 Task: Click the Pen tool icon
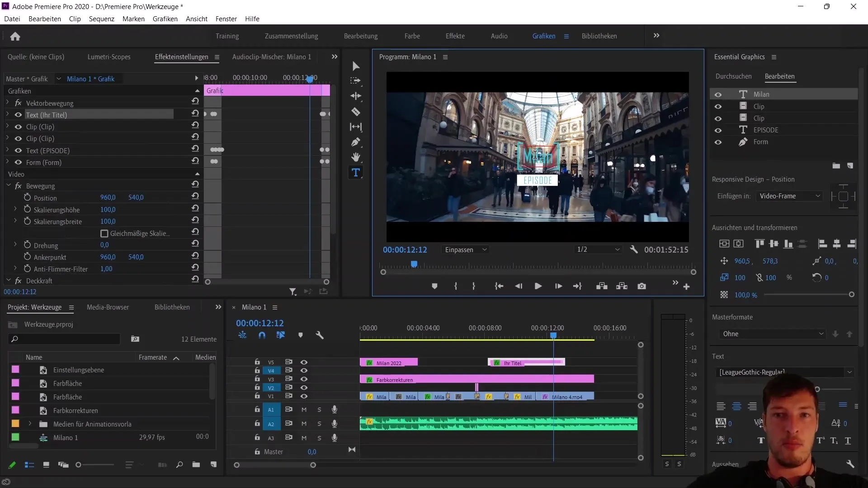[356, 142]
